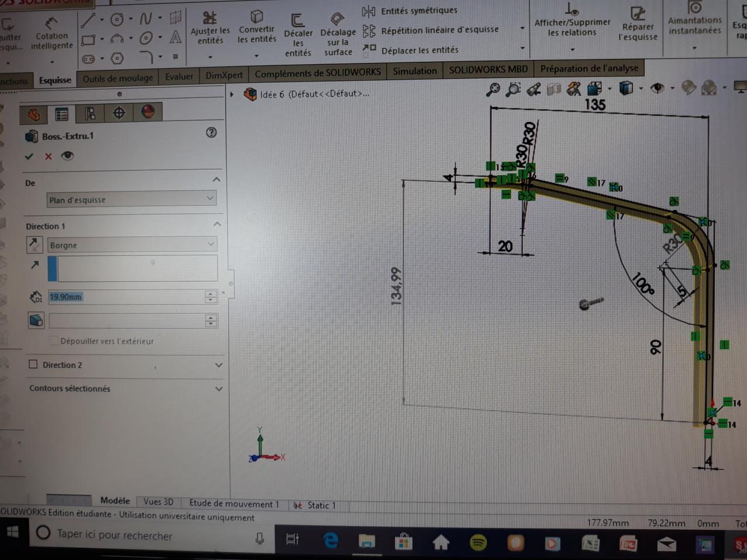747x560 pixels.
Task: Click Ajuster les entités trim tool
Action: point(210,27)
